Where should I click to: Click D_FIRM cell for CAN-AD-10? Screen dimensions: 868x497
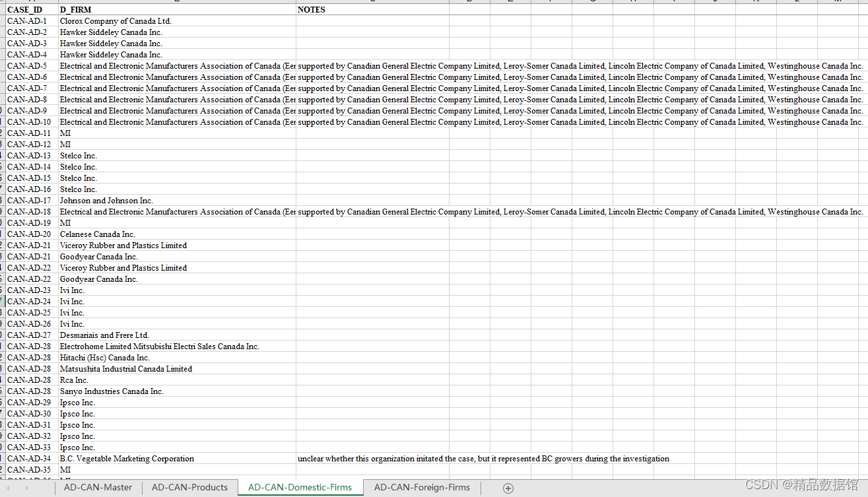(178, 122)
